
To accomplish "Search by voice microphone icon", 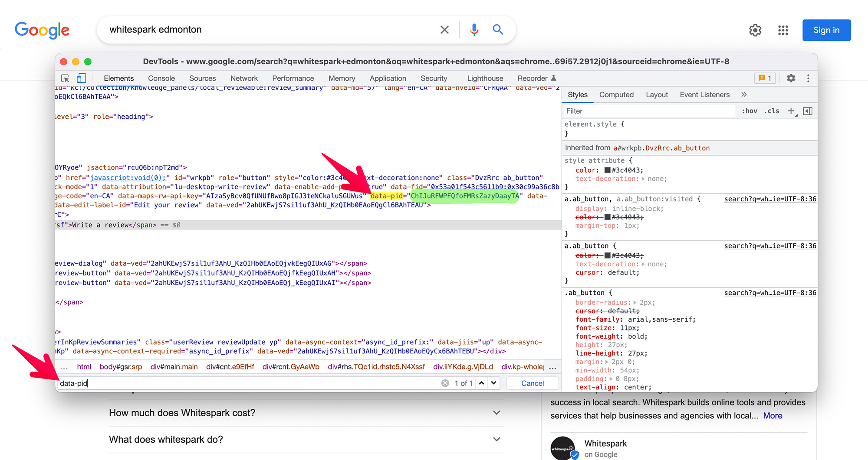I will click(474, 29).
